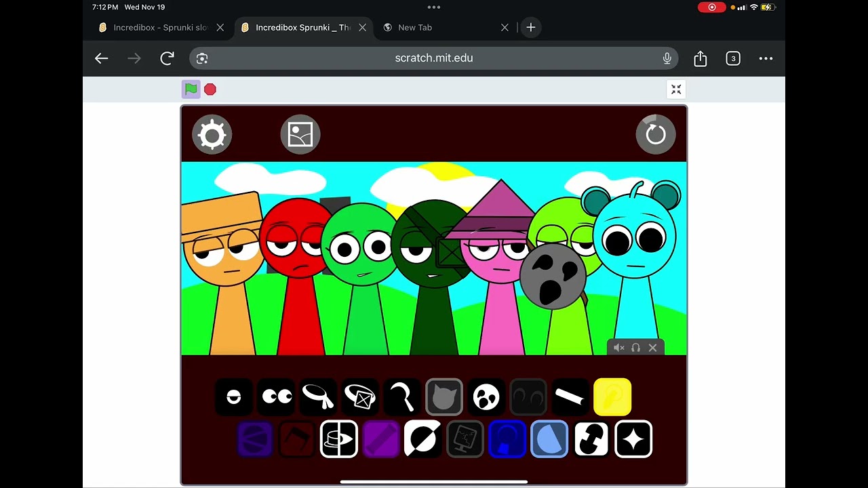Start voice search with the microphone
The width and height of the screenshot is (868, 488).
[667, 59]
